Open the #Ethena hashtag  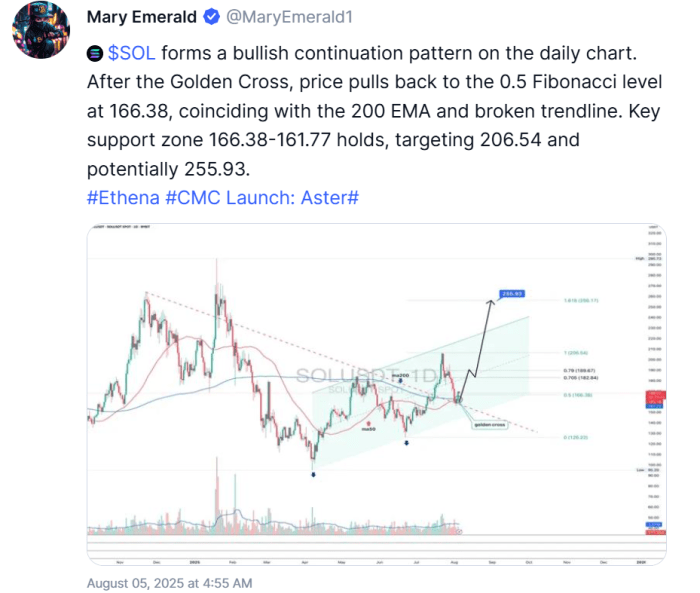[123, 197]
